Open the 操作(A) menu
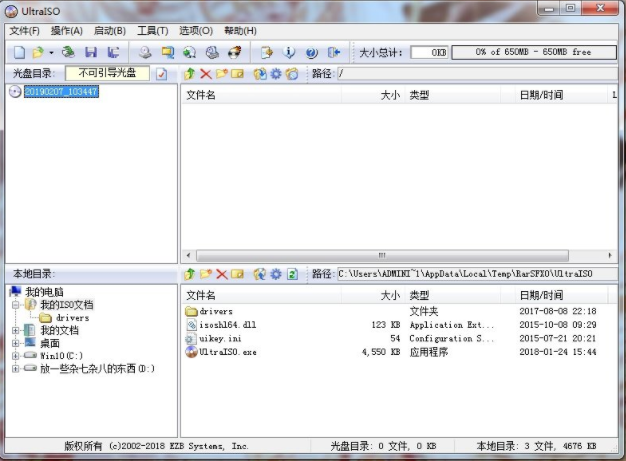 click(x=67, y=31)
